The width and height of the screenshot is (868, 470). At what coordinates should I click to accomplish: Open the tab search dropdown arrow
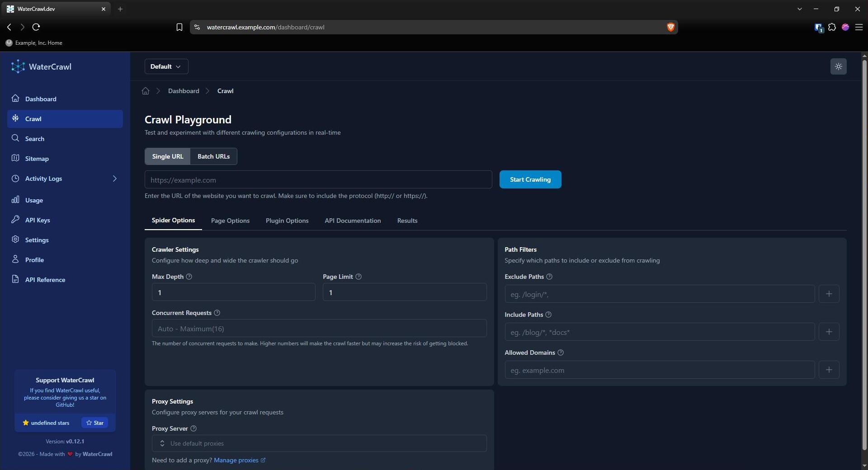(x=800, y=9)
